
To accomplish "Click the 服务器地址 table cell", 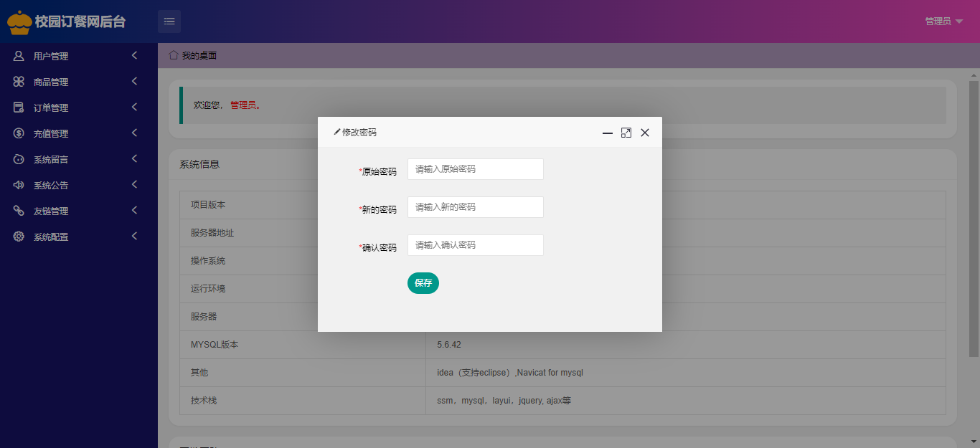I will 303,233.
